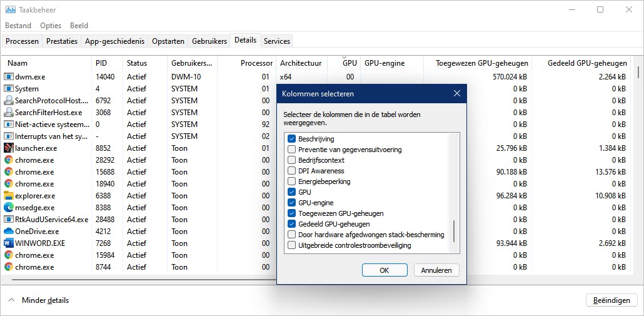Click the WINWORD.EXE Word icon
The width and height of the screenshot is (644, 316).
coord(9,243)
